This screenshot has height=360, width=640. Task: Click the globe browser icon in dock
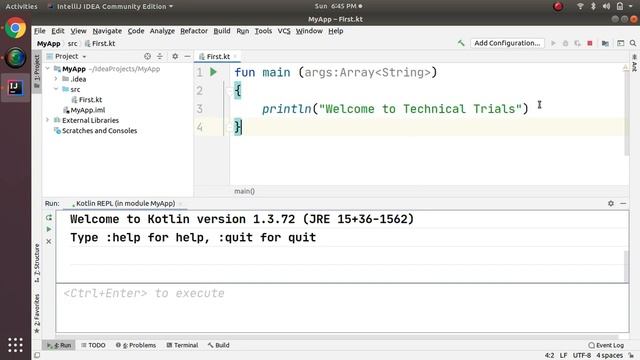16,58
